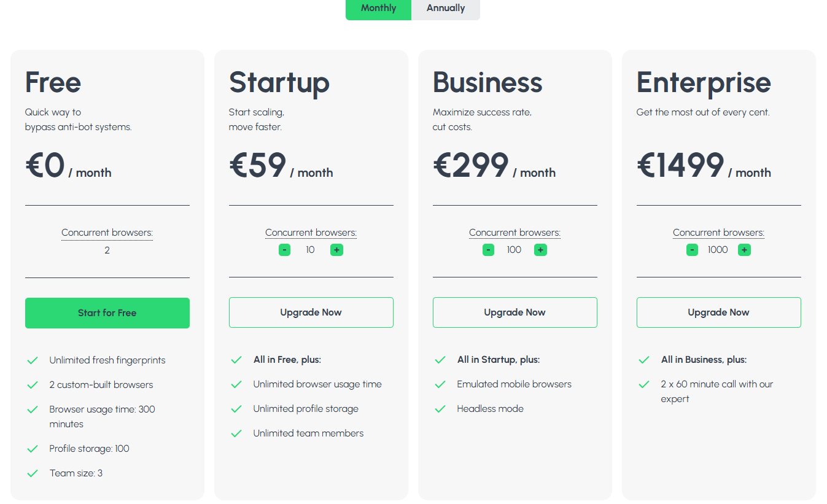Open Concurrent browsers link in Enterprise plan
Image resolution: width=827 pixels, height=504 pixels.
(x=718, y=232)
